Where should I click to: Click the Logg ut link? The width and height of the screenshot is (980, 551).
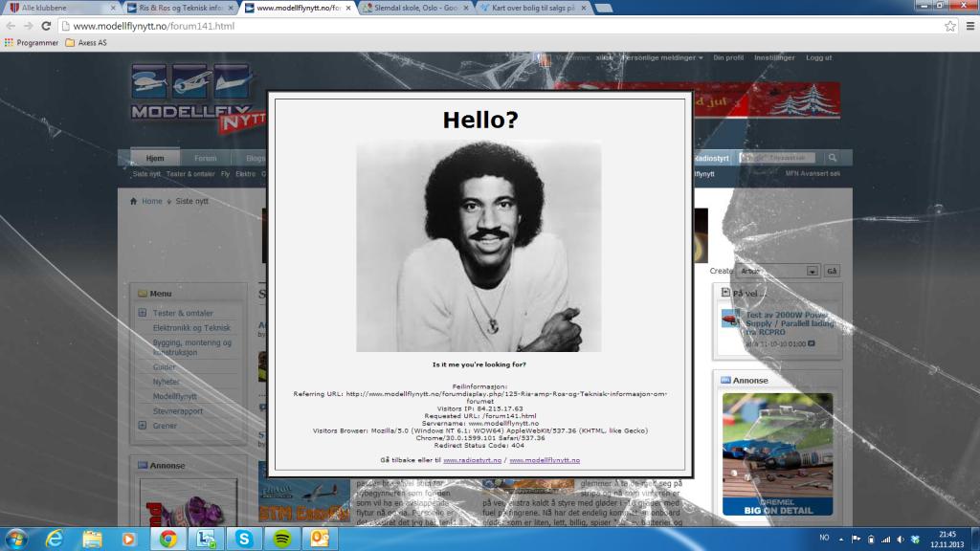click(818, 58)
